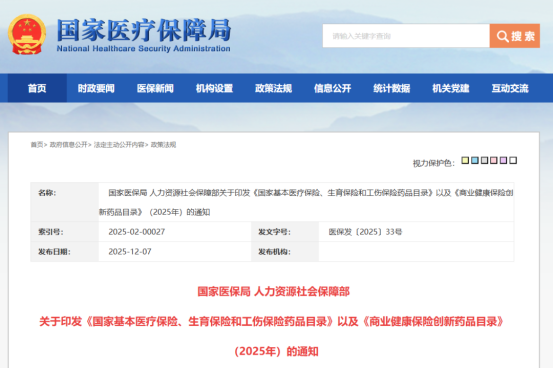
Task: Click document number 医保发〔2025〕33号
Action: pyautogui.click(x=365, y=232)
